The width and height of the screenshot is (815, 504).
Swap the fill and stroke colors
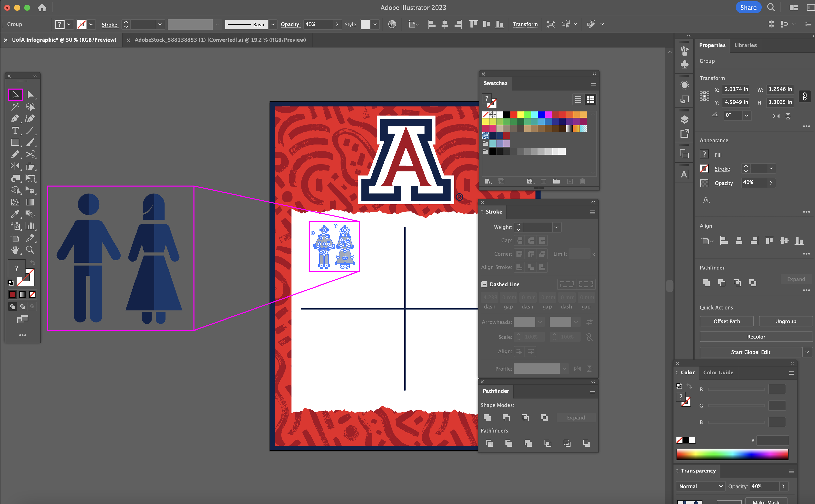click(x=33, y=262)
